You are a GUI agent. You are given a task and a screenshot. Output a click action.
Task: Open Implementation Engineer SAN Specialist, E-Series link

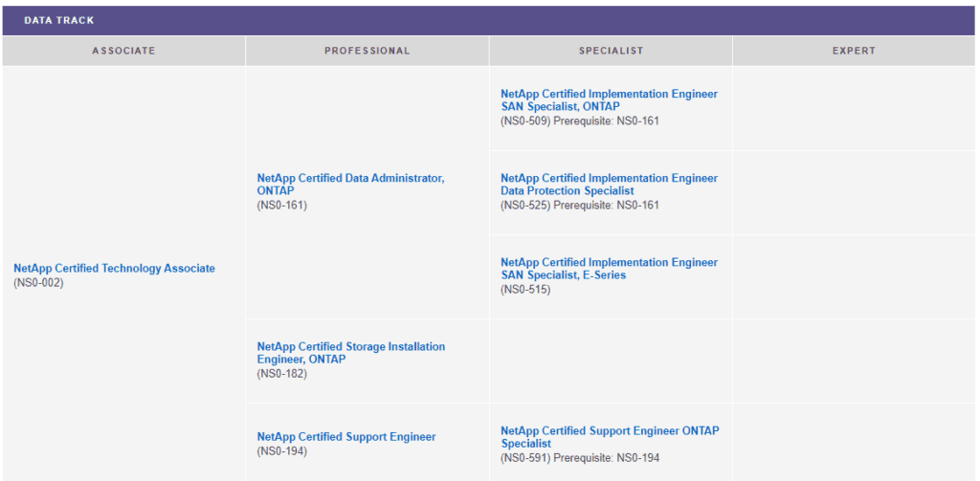coord(609,269)
